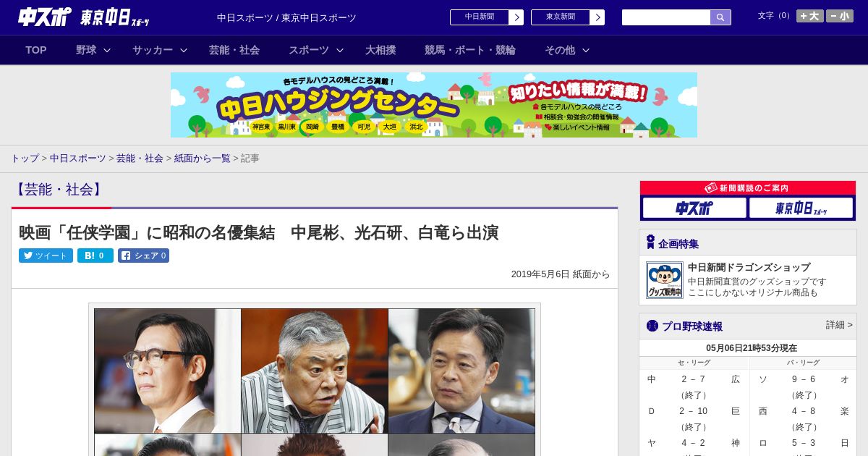868x456 pixels.
Task: Open the 芸能・社会 menu item
Action: click(x=234, y=50)
